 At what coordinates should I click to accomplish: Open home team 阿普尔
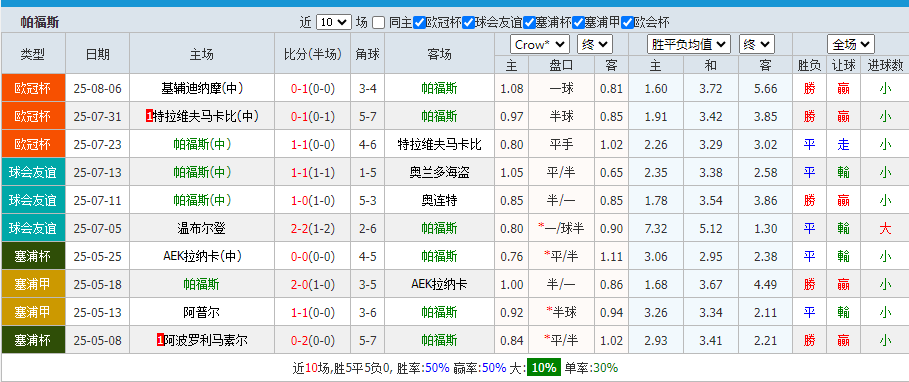click(202, 312)
